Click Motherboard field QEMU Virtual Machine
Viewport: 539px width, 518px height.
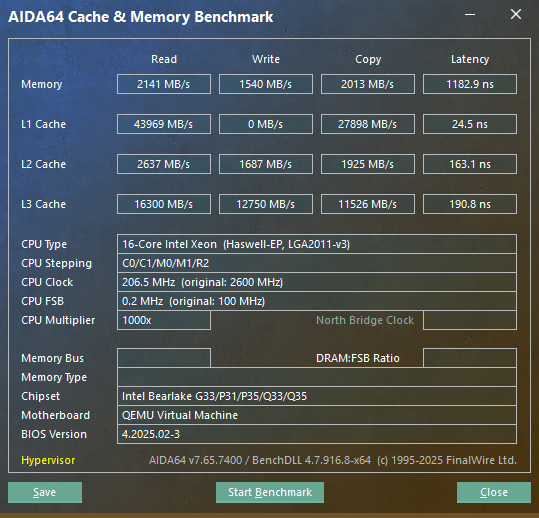point(317,415)
